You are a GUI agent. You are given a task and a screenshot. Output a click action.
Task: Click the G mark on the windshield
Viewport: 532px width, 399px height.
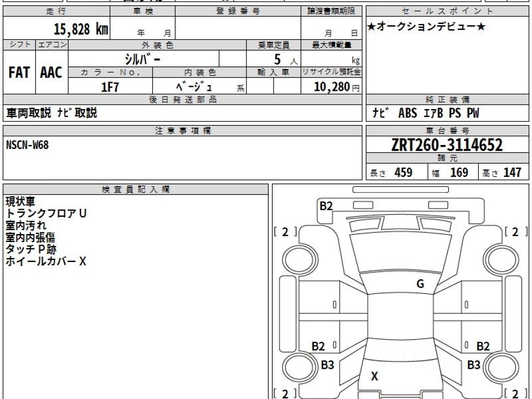[420, 284]
